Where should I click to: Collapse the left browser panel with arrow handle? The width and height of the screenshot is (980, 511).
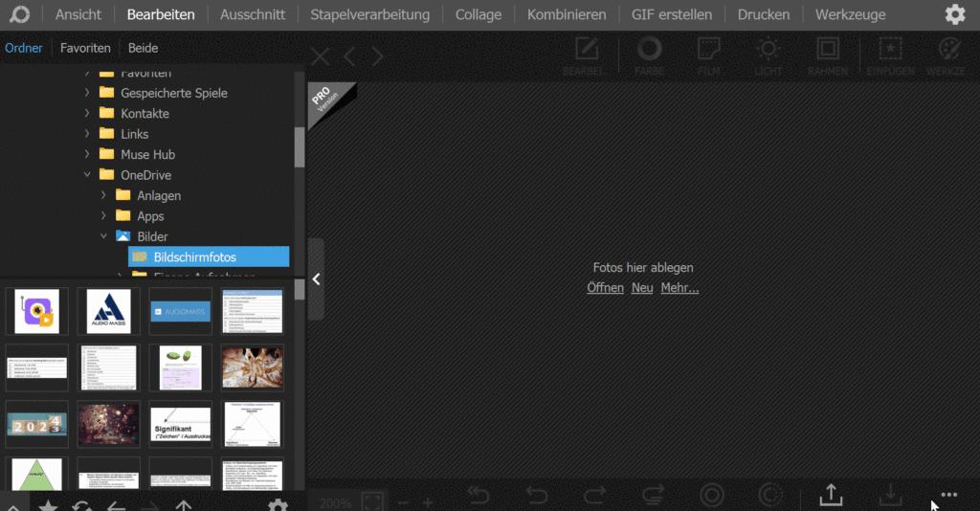316,279
